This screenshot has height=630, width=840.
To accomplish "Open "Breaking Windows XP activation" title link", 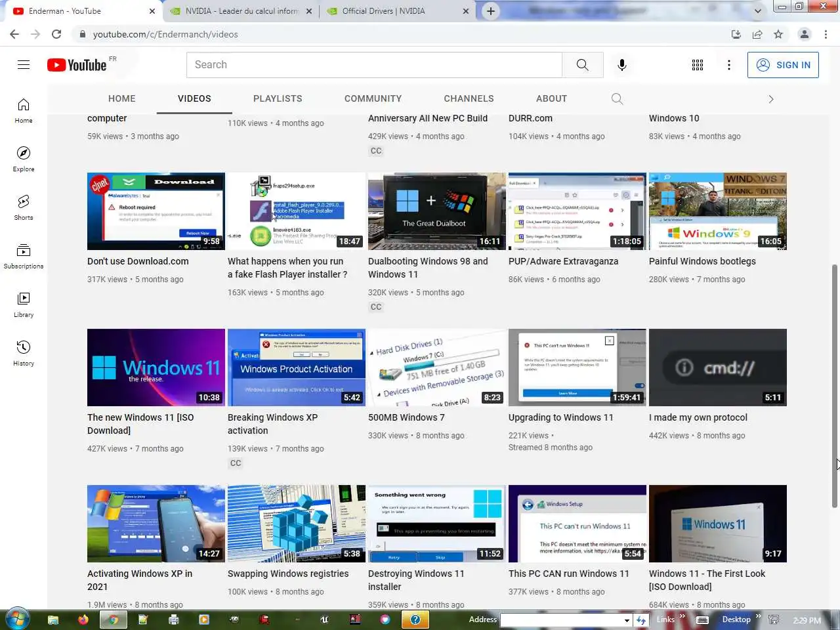I will (272, 424).
